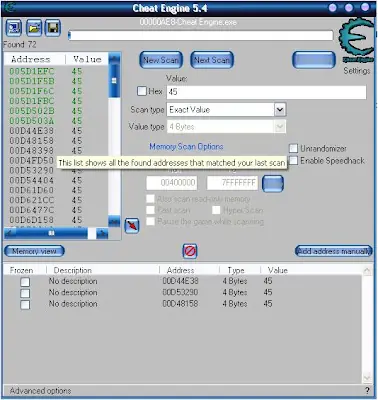Viewport: 378px width, 400px height.
Task: Click the Description column header
Action: tap(73, 270)
